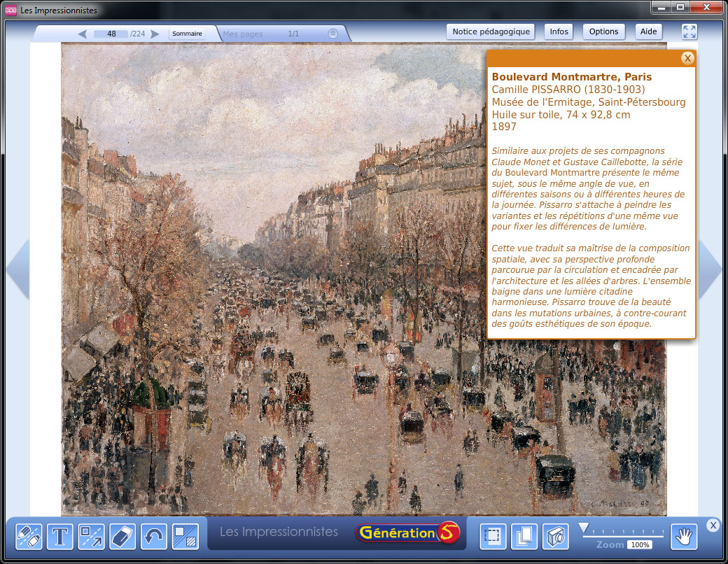Viewport: 728px width, 564px height.
Task: Advance to next page using top arrow
Action: pos(155,34)
